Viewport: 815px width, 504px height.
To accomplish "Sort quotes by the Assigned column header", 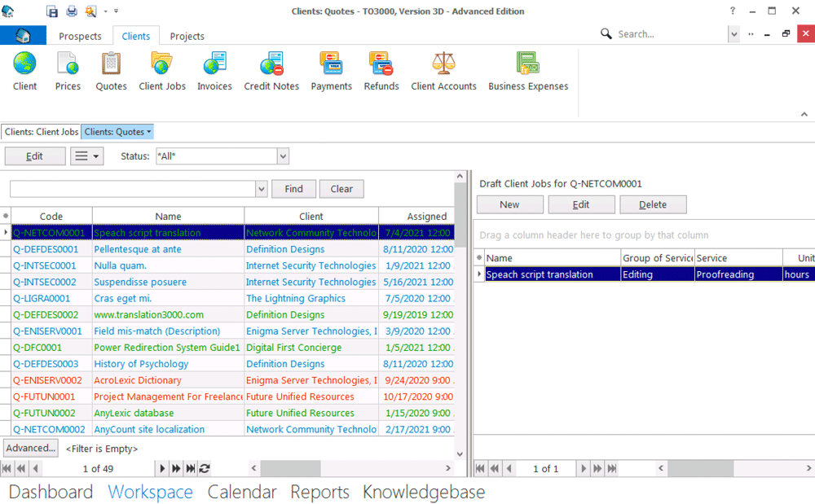I will [x=416, y=216].
